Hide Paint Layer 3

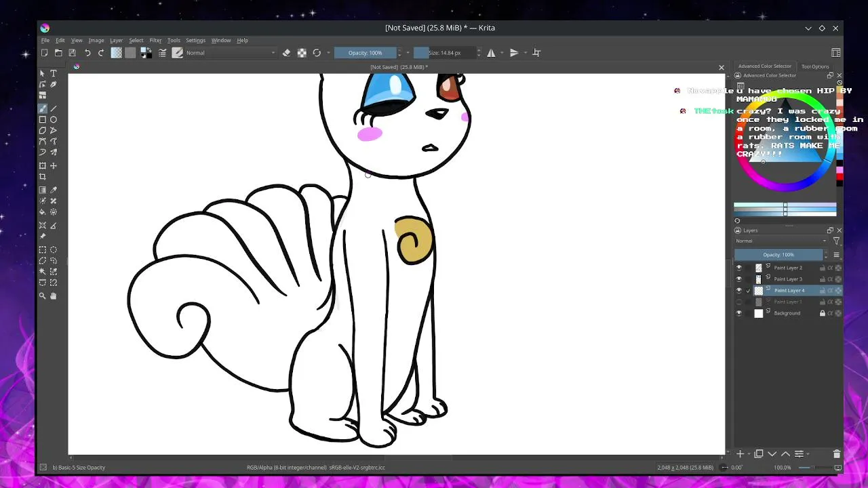pyautogui.click(x=739, y=279)
